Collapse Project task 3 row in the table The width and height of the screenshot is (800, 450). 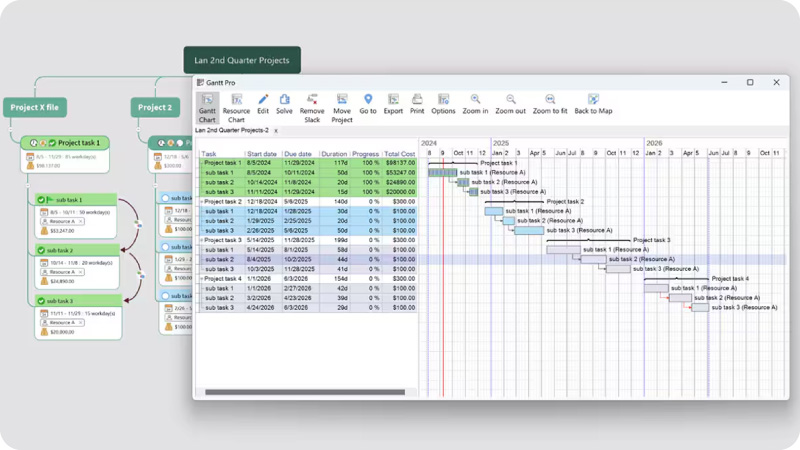point(202,240)
